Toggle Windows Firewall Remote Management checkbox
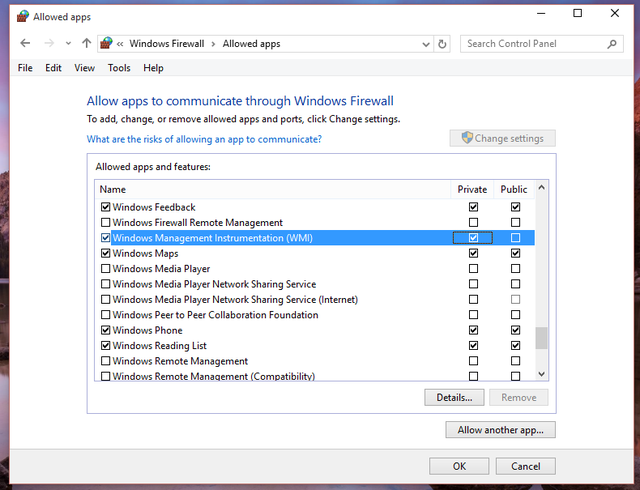 (x=105, y=223)
